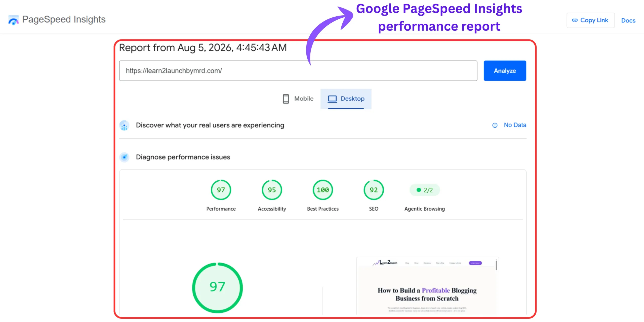The height and width of the screenshot is (322, 644).
Task: Click the report date heading text
Action: pos(203,48)
